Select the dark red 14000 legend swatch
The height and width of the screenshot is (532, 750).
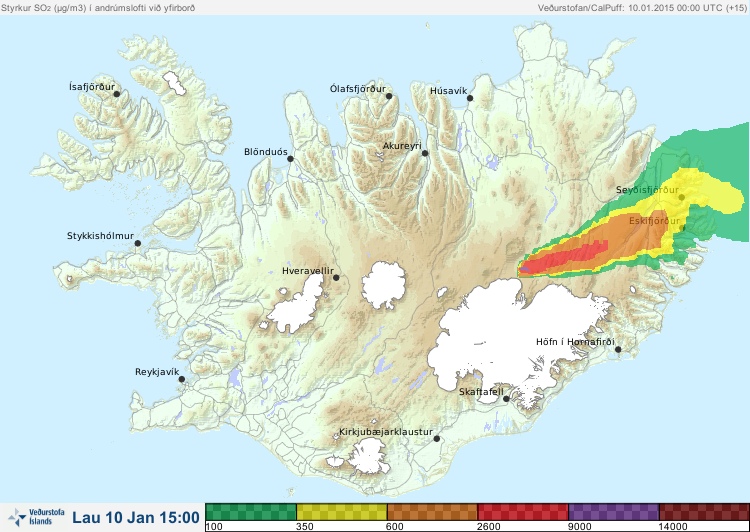coord(704,512)
